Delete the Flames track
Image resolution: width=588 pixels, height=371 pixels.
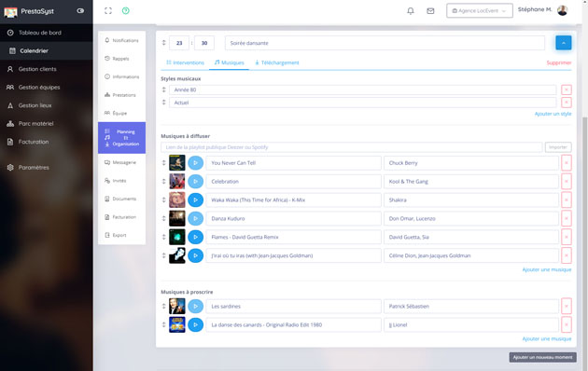click(x=567, y=237)
